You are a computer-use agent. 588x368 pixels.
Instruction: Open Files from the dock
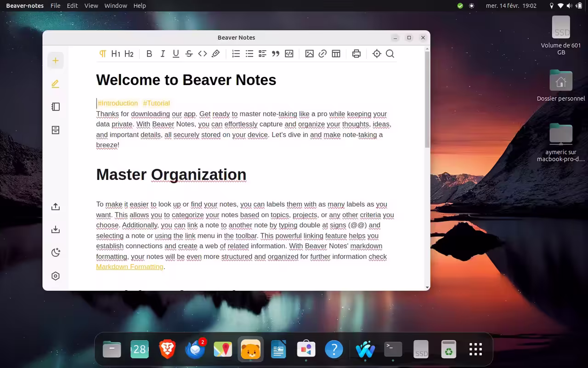tap(112, 350)
